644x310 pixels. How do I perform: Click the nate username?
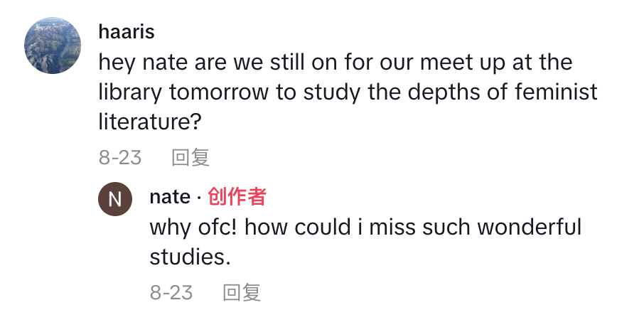click(x=170, y=197)
